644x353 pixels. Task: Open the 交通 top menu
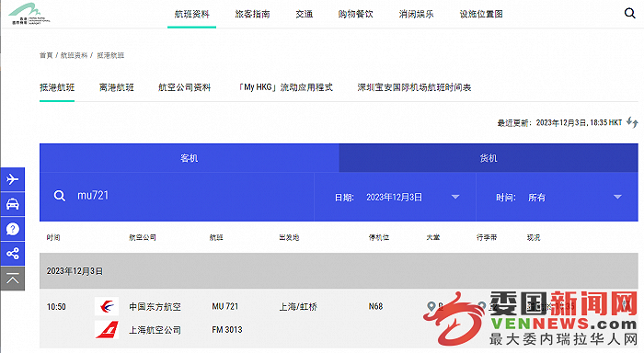pos(305,14)
